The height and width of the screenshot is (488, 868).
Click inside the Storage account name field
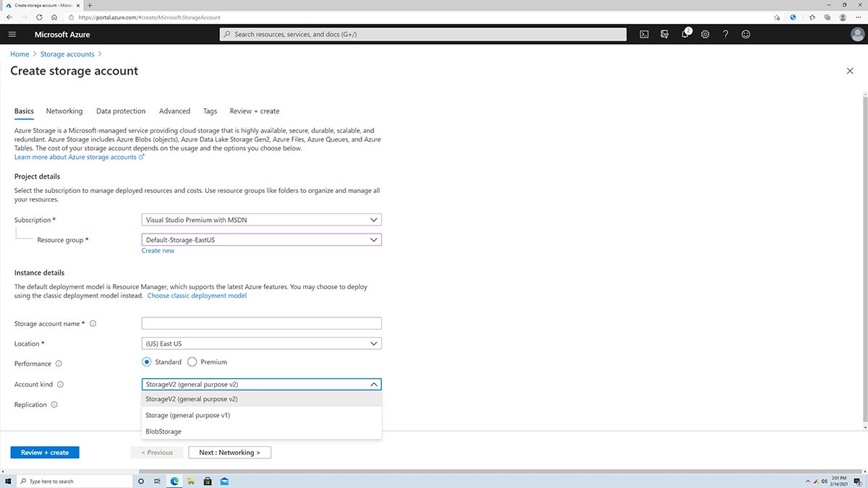262,323
